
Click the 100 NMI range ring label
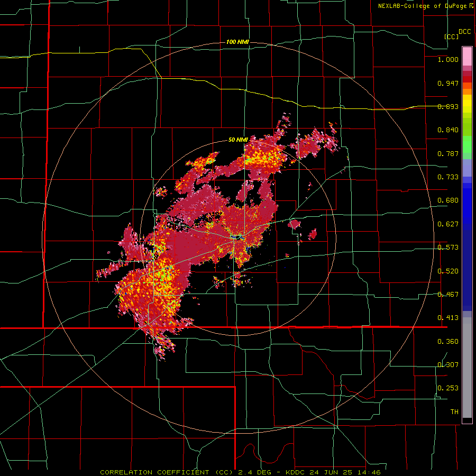click(x=237, y=42)
